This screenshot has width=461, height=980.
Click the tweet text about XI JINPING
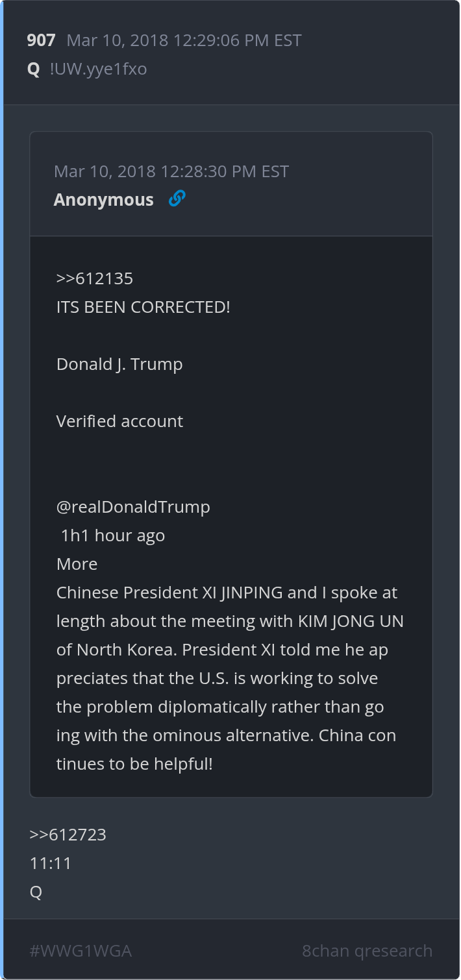(230, 678)
